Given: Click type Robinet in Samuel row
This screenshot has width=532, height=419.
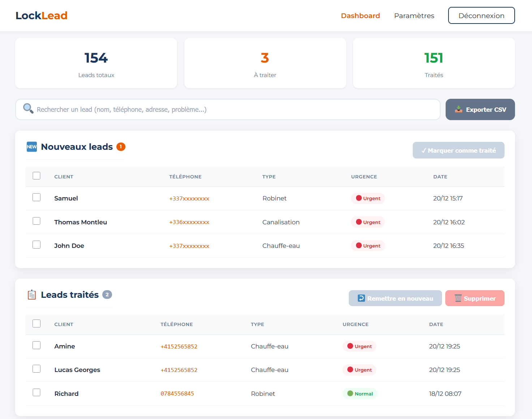Looking at the screenshot, I should point(275,198).
